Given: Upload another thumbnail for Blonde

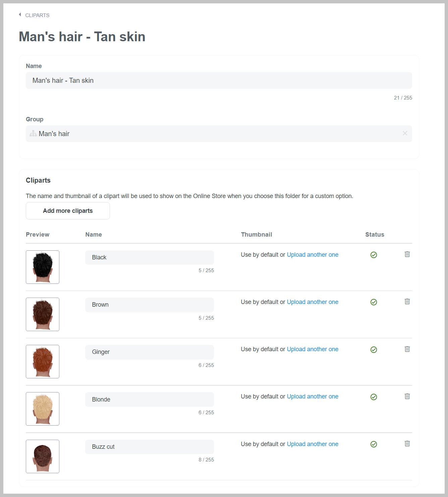Looking at the screenshot, I should [x=313, y=396].
